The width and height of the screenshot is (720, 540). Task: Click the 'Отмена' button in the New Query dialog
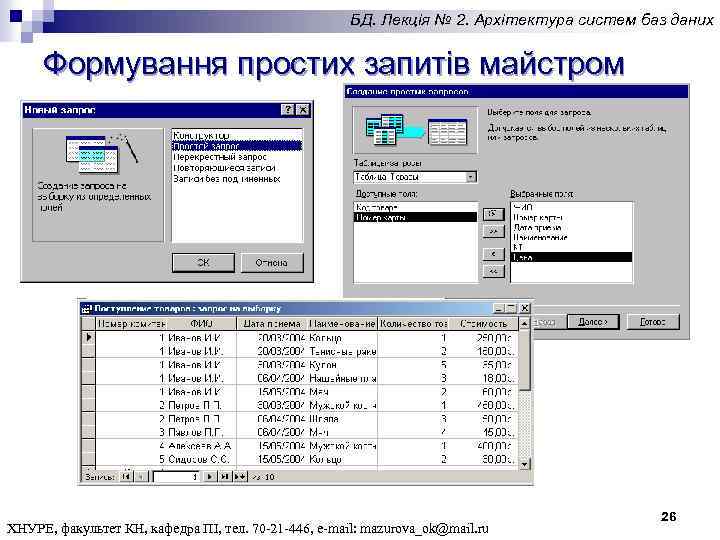point(272,263)
